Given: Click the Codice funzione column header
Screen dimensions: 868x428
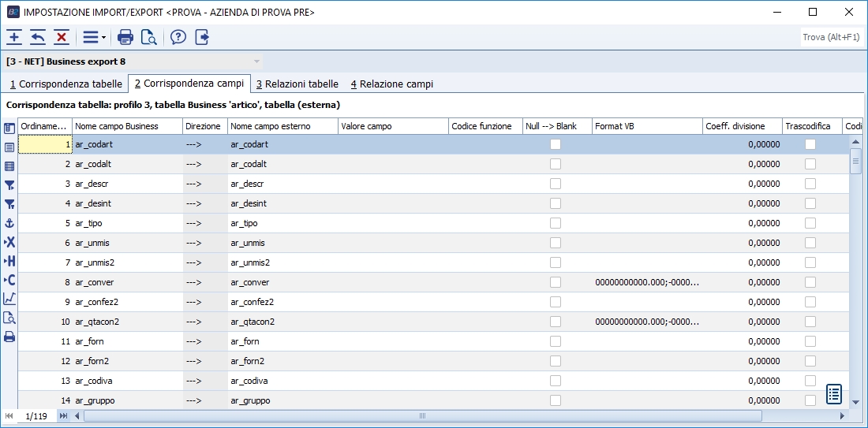Looking at the screenshot, I should tap(485, 126).
